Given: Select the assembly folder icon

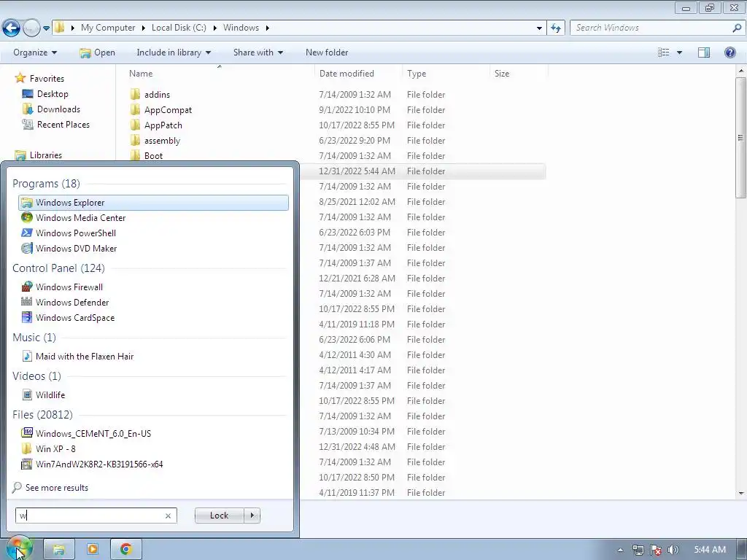Looking at the screenshot, I should (135, 140).
